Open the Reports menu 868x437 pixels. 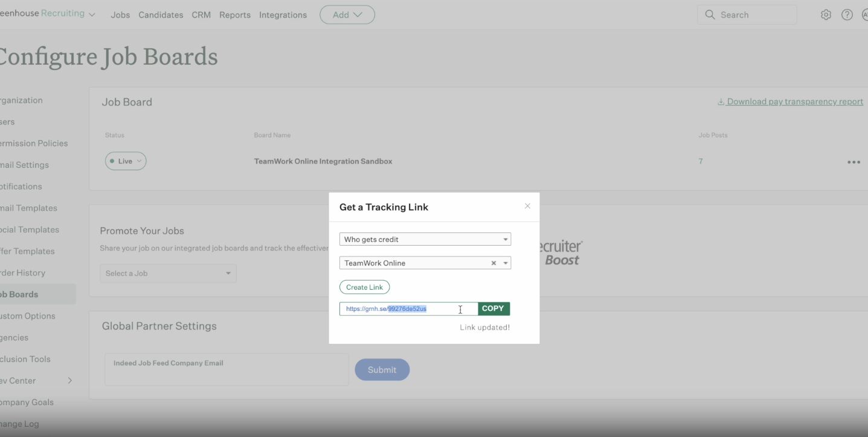(x=235, y=15)
